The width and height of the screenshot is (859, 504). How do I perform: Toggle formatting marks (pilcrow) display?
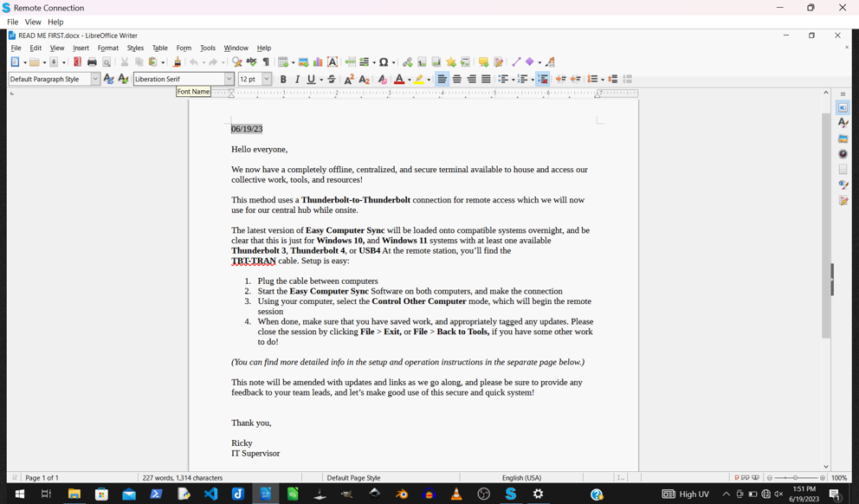pyautogui.click(x=266, y=62)
